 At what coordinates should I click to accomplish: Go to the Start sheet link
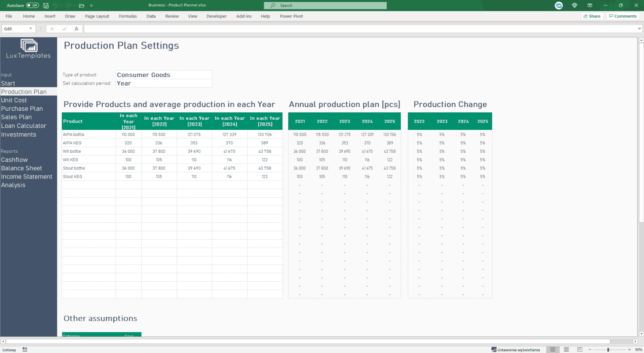[8, 83]
